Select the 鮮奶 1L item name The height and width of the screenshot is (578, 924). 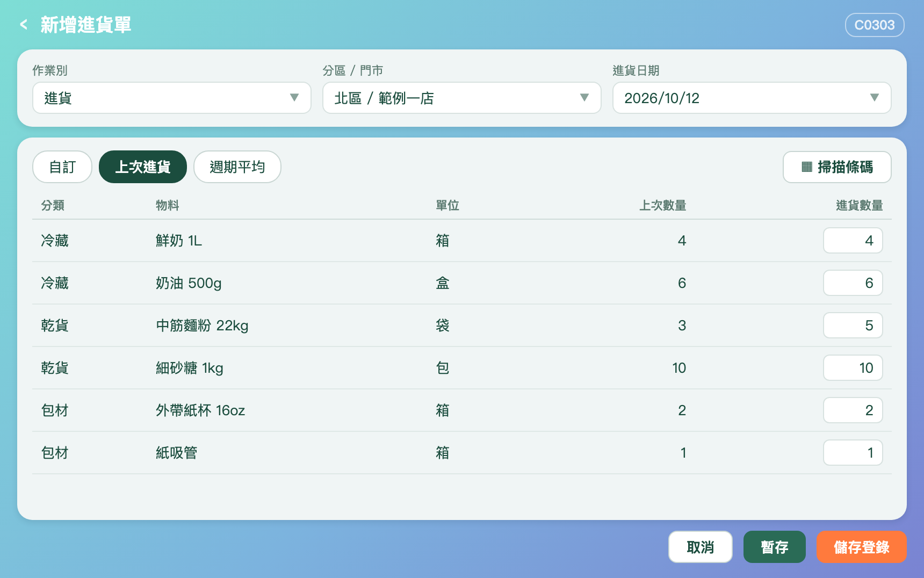click(179, 241)
